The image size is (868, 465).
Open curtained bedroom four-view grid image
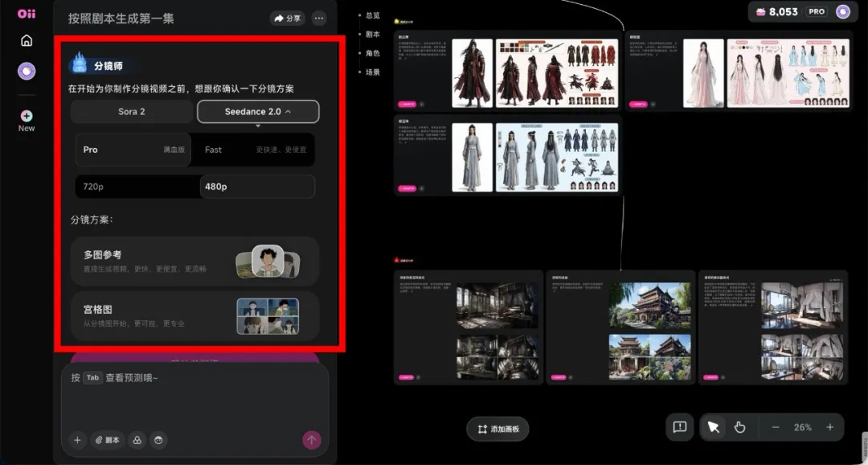coord(803,357)
